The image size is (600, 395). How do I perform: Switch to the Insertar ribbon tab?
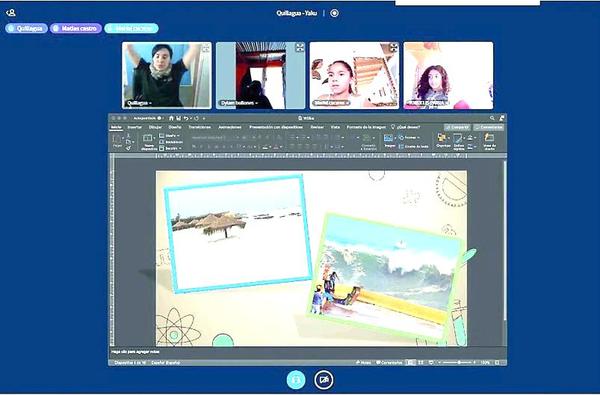click(x=135, y=127)
